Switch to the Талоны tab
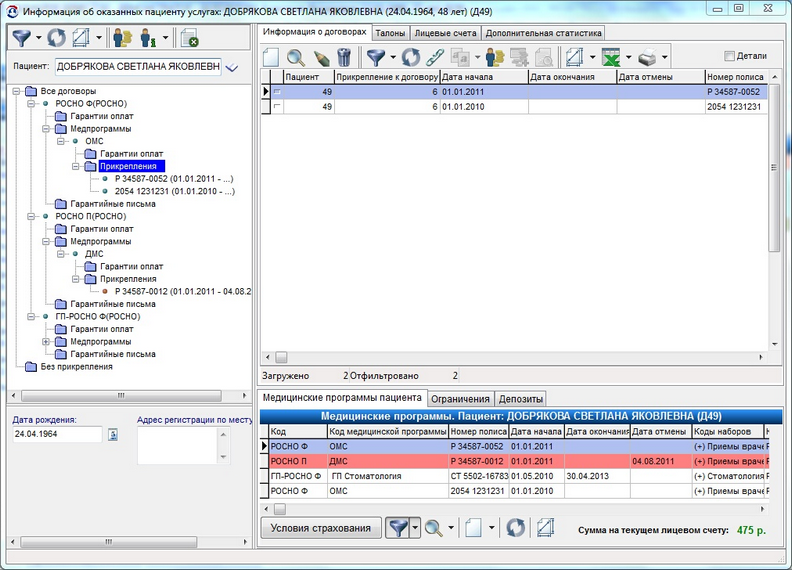 point(390,33)
